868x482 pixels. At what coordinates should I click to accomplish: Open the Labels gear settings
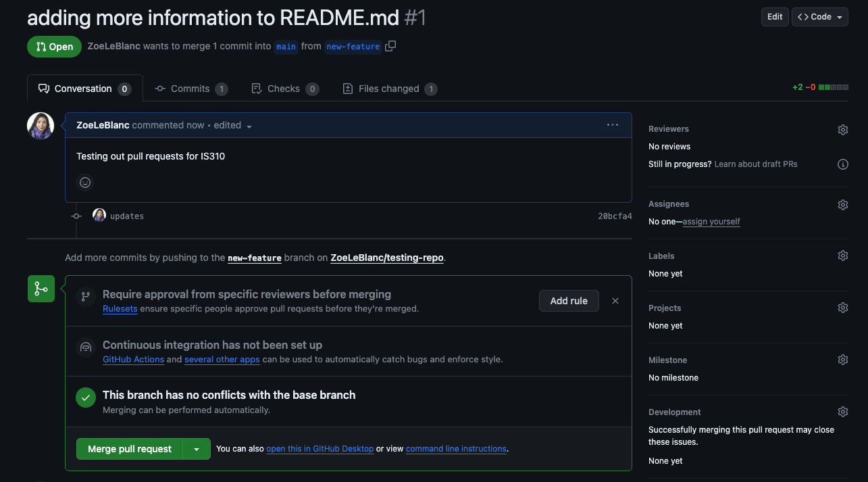(842, 256)
